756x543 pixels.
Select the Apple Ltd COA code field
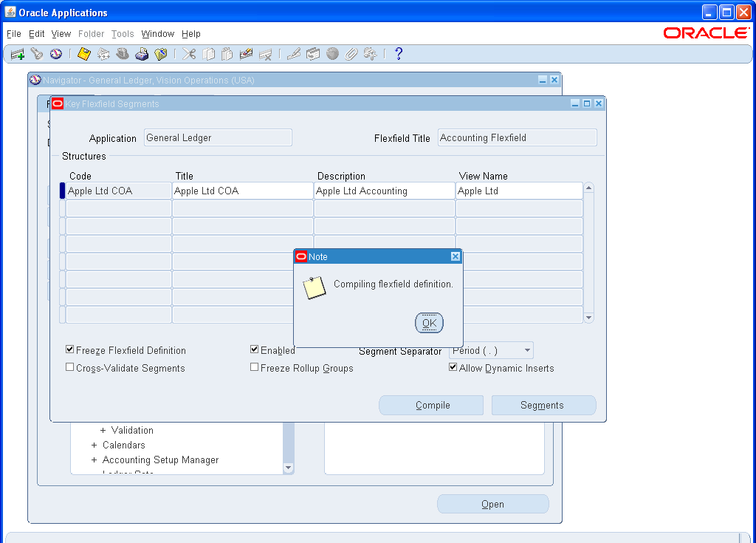pos(118,190)
